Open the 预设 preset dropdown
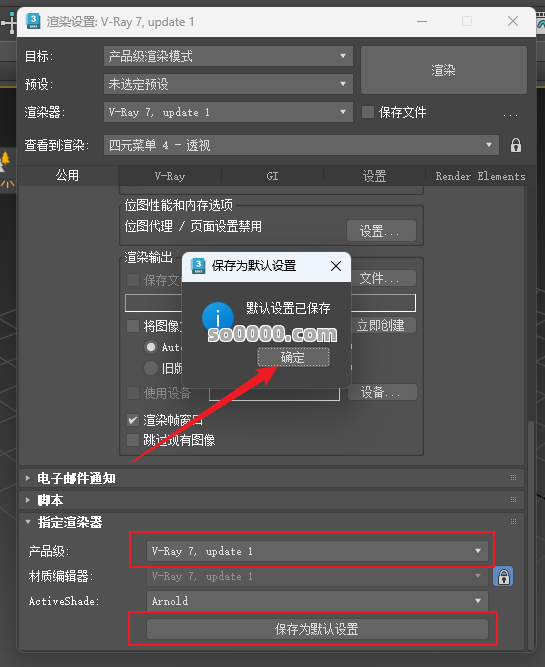Image resolution: width=545 pixels, height=667 pixels. click(x=228, y=84)
